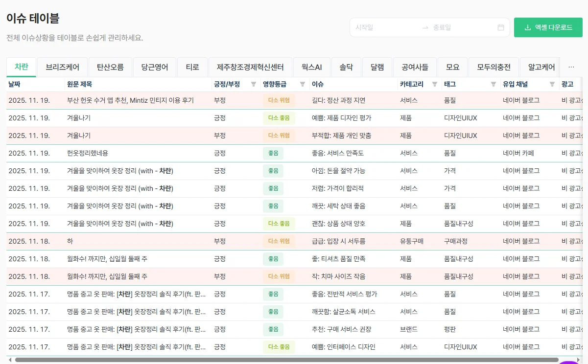Viewport: 588px width, 364px height.
Task: Switch to the 웍스AI tab
Action: coord(311,67)
